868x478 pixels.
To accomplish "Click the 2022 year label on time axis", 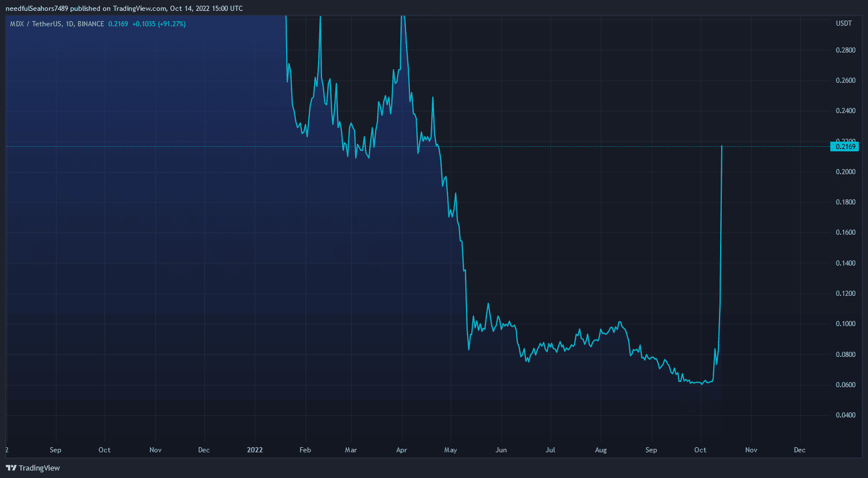I will (255, 450).
